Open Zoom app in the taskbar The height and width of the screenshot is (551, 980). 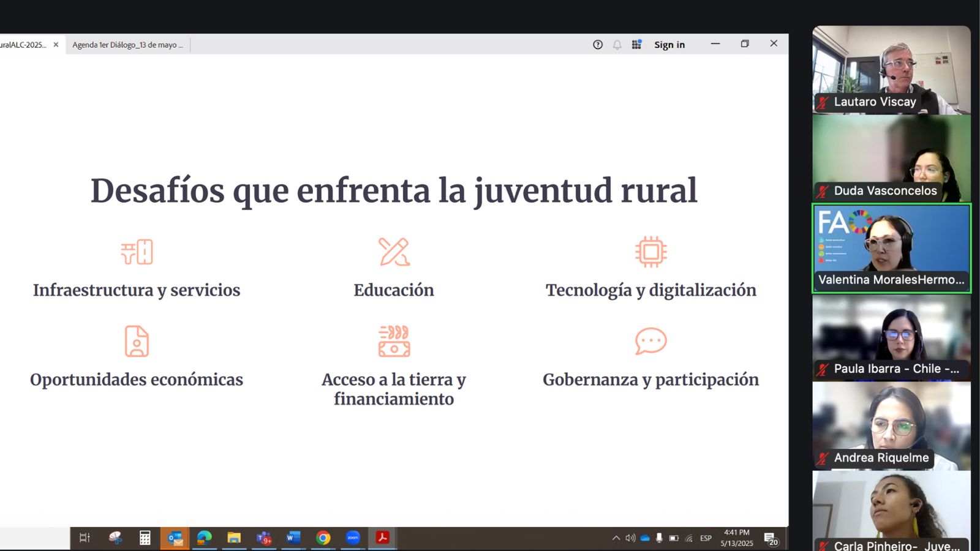tap(353, 538)
